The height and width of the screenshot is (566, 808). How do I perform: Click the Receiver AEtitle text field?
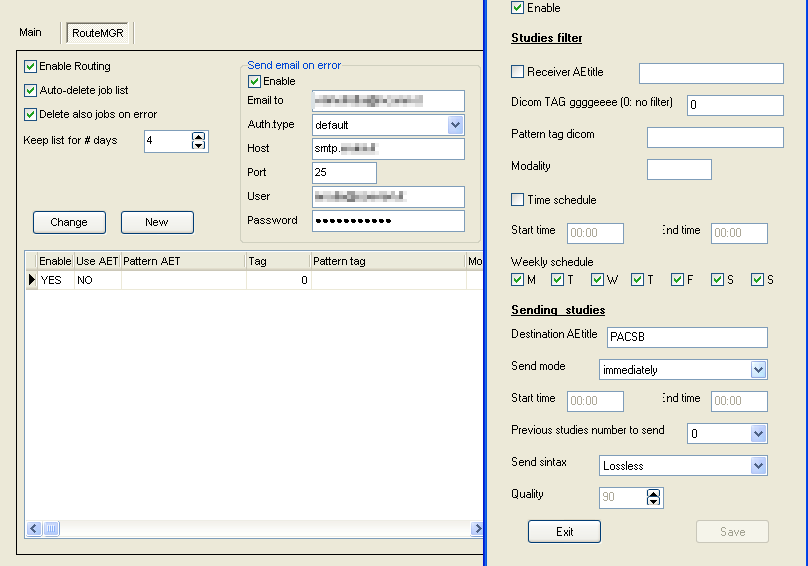tap(711, 73)
